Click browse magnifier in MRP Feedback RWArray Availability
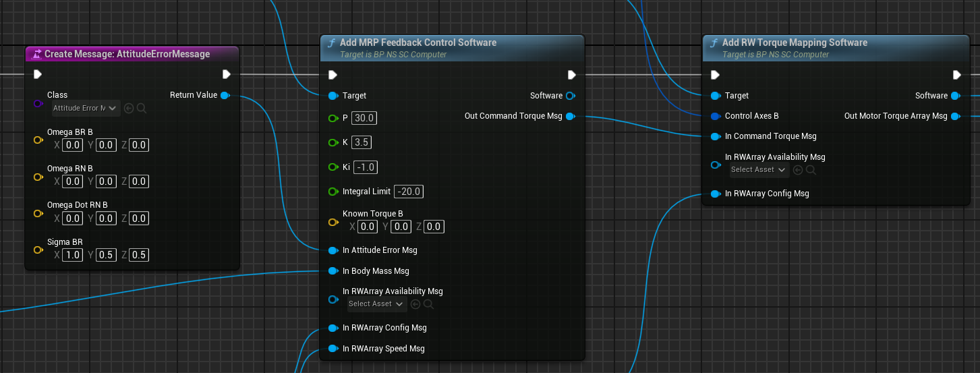 428,304
